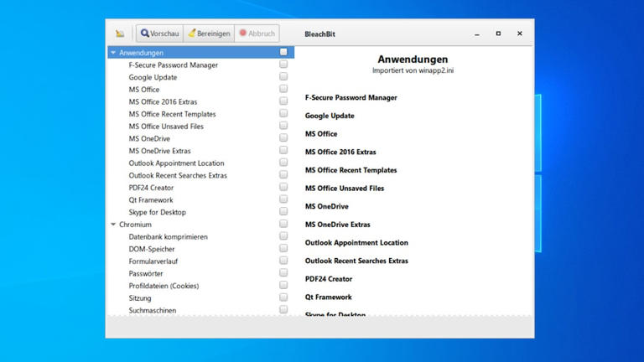Image resolution: width=644 pixels, height=362 pixels.
Task: Select MS OneDrive in the tree
Action: (x=149, y=139)
